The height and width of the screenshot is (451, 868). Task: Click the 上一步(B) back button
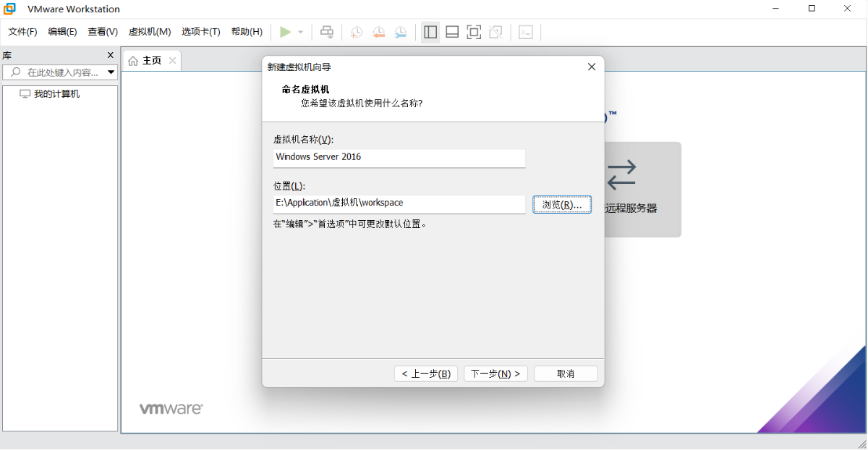coord(426,374)
